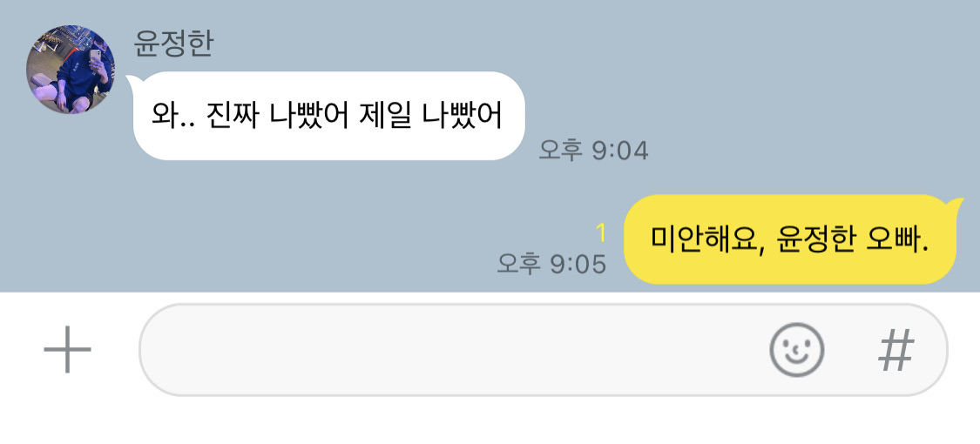Select the yellow 미안해요 message bubble
The width and height of the screenshot is (980, 444).
[793, 239]
